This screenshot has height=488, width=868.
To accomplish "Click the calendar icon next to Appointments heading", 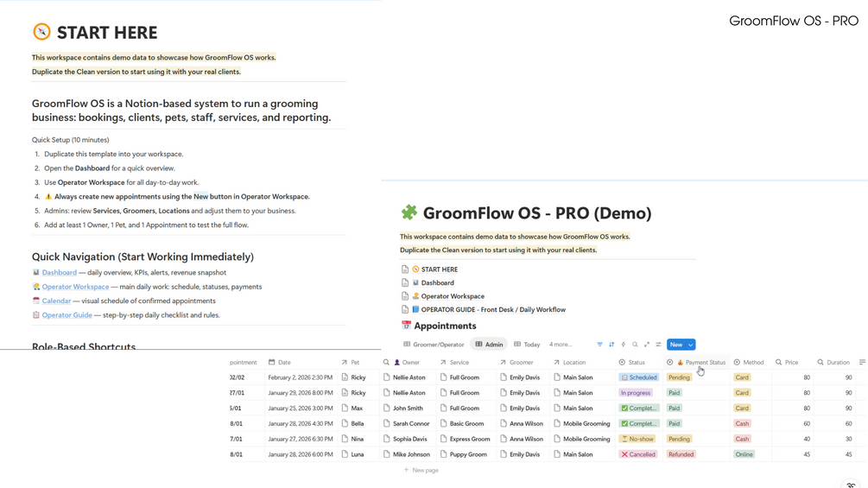I will 406,326.
